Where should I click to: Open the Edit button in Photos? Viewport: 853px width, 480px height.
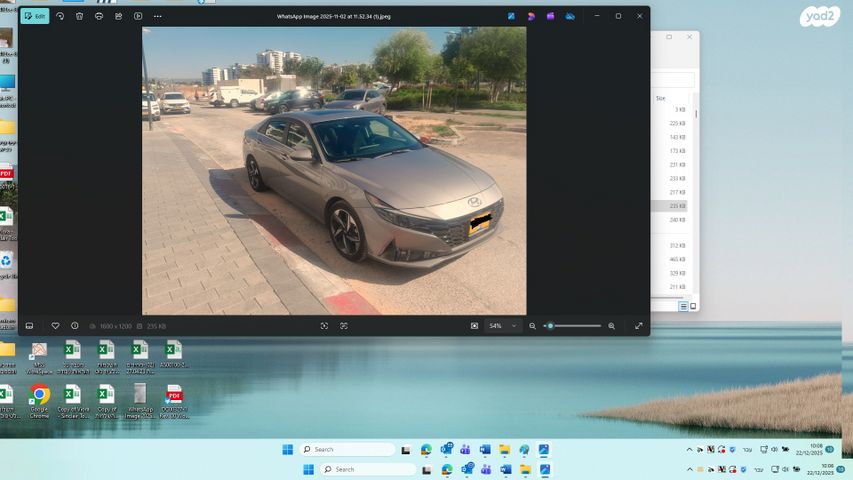(35, 16)
